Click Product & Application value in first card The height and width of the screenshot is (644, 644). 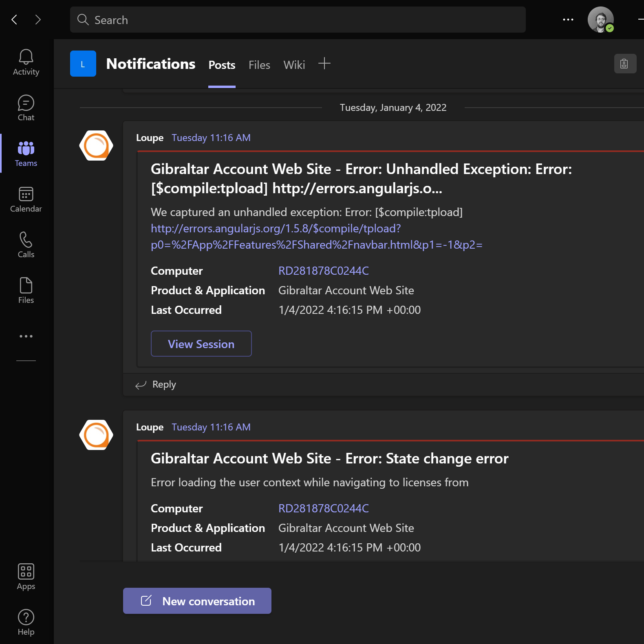coord(346,290)
